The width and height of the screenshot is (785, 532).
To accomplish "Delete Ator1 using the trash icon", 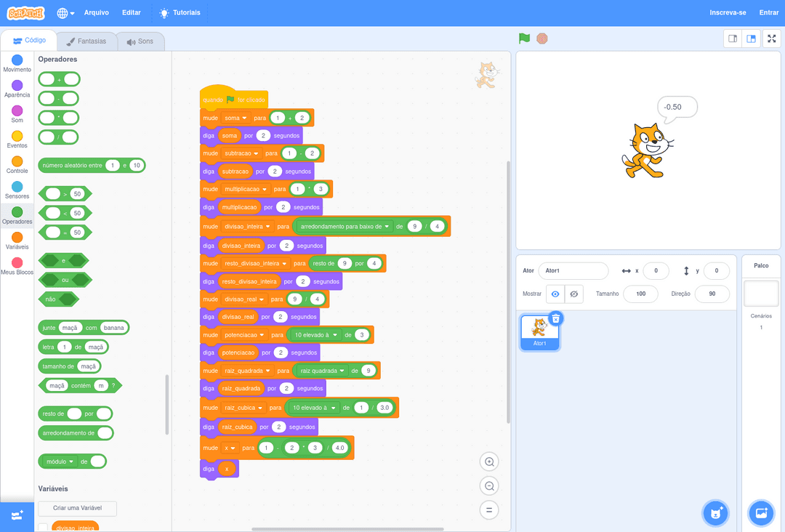I will coord(556,318).
